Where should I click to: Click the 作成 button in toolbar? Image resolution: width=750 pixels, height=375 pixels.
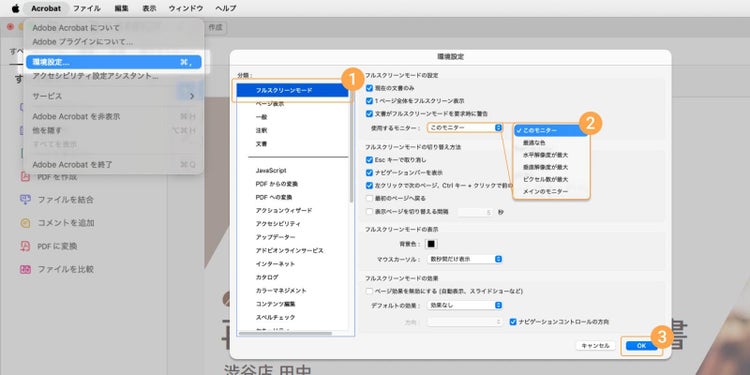click(x=216, y=27)
